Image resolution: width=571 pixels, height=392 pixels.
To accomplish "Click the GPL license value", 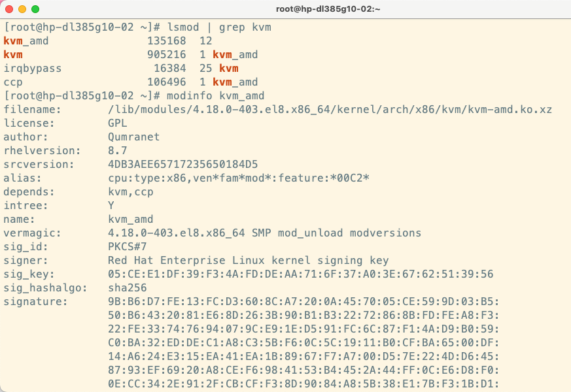I will (118, 123).
